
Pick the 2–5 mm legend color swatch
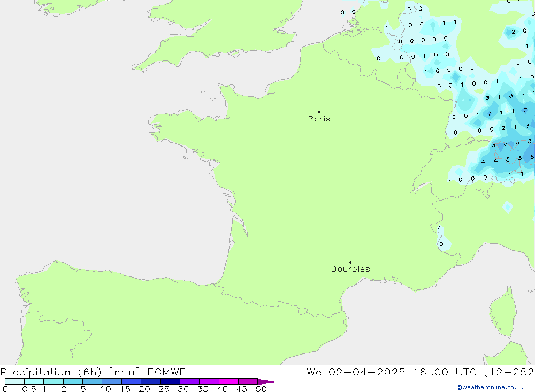tap(73, 381)
